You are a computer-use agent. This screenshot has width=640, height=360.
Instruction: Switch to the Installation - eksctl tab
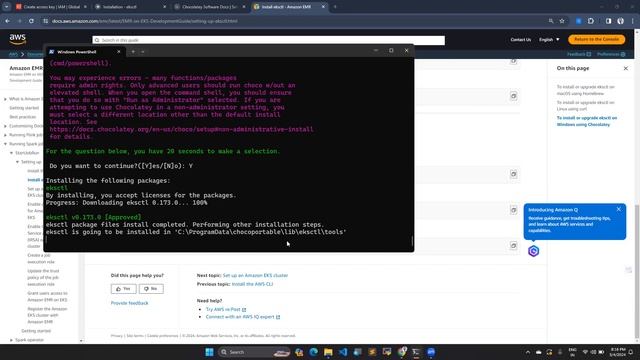click(x=130, y=7)
